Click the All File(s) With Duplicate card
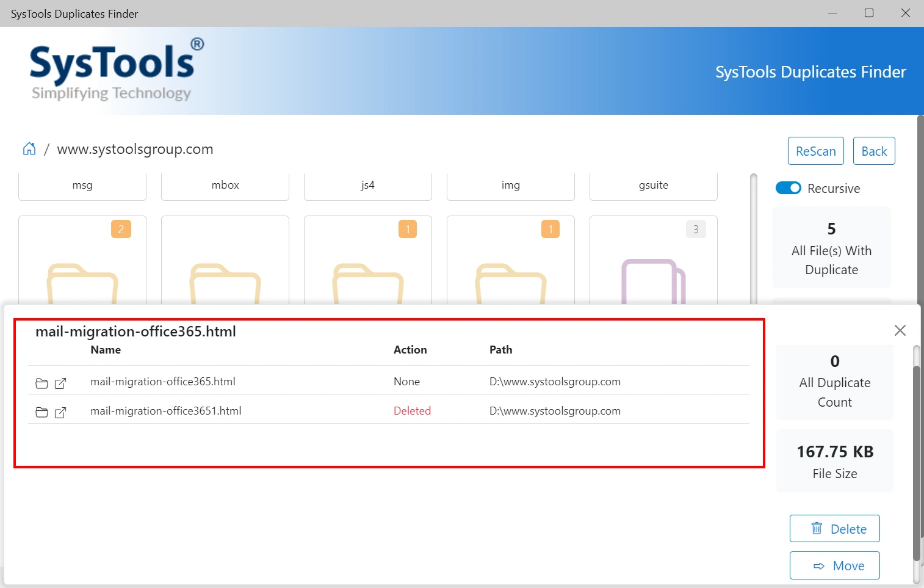This screenshot has width=924, height=588. (x=831, y=247)
